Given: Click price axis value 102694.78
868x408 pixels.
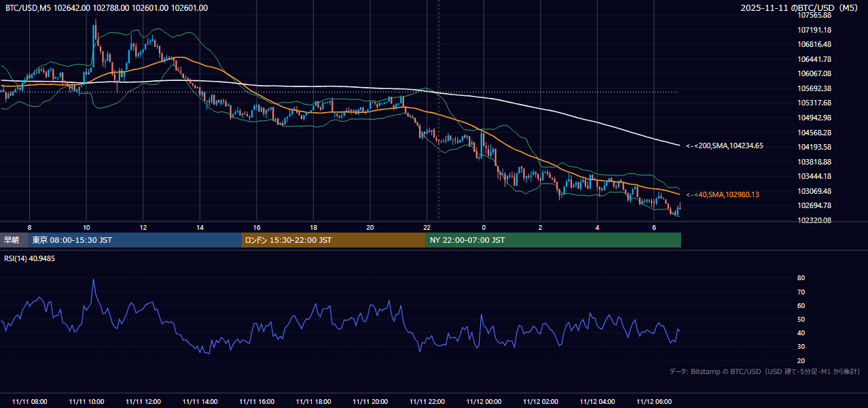Looking at the screenshot, I should (814, 205).
